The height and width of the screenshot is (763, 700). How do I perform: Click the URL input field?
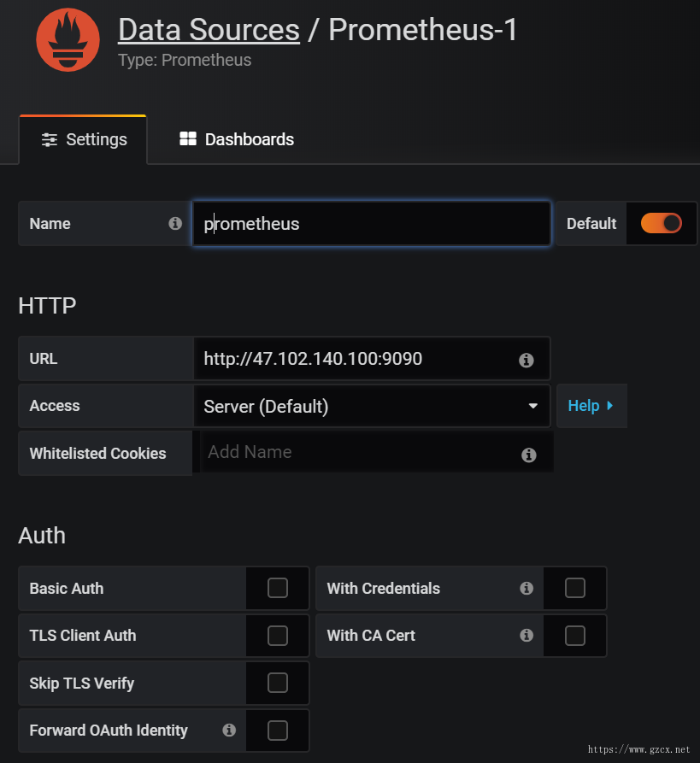372,359
